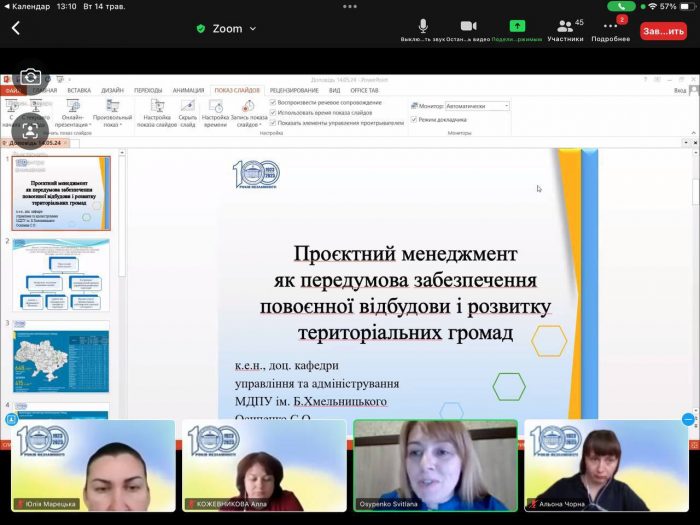This screenshot has height=525, width=700.
Task: Toggle Использовать время показа слайдов checkbox
Action: click(274, 112)
